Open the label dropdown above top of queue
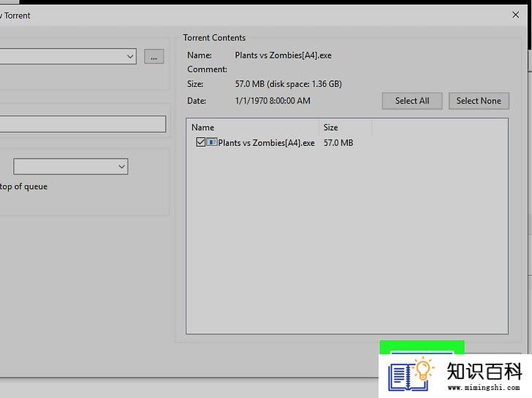The width and height of the screenshot is (532, 398). tap(71, 167)
